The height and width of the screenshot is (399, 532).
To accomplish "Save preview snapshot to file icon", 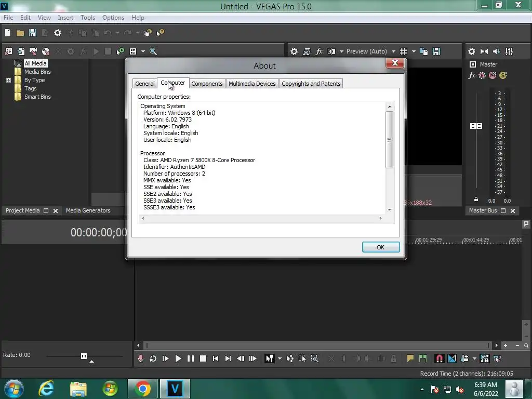I will pyautogui.click(x=436, y=51).
